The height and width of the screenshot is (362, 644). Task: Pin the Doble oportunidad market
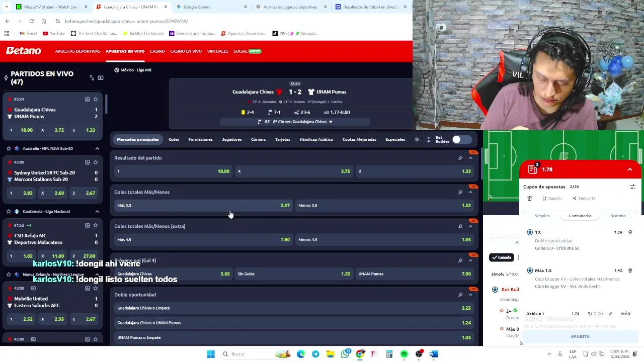460,295
